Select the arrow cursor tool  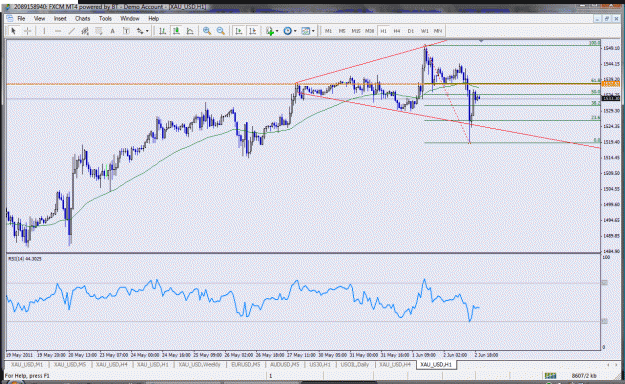[13, 31]
